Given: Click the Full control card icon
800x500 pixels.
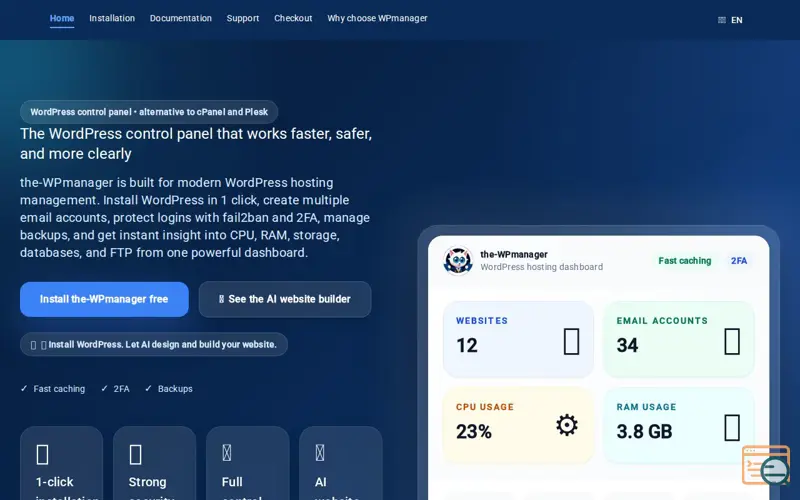Looking at the screenshot, I should [x=227, y=453].
